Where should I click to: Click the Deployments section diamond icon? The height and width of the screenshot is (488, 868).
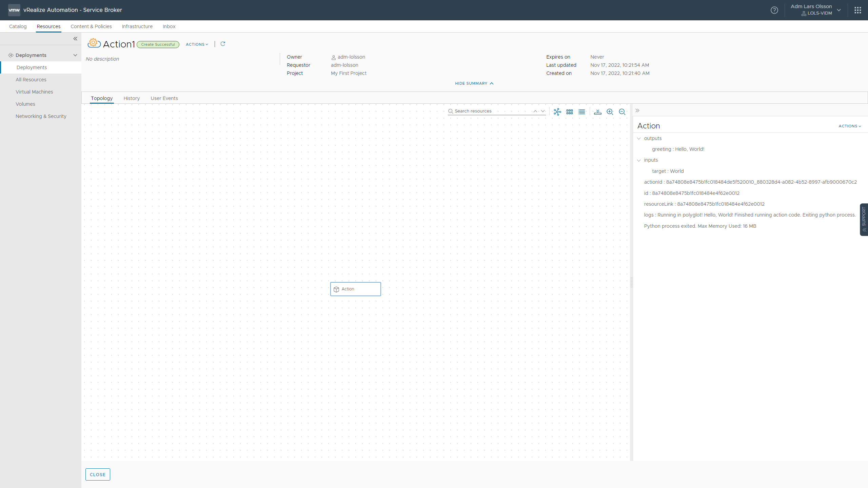click(x=11, y=55)
